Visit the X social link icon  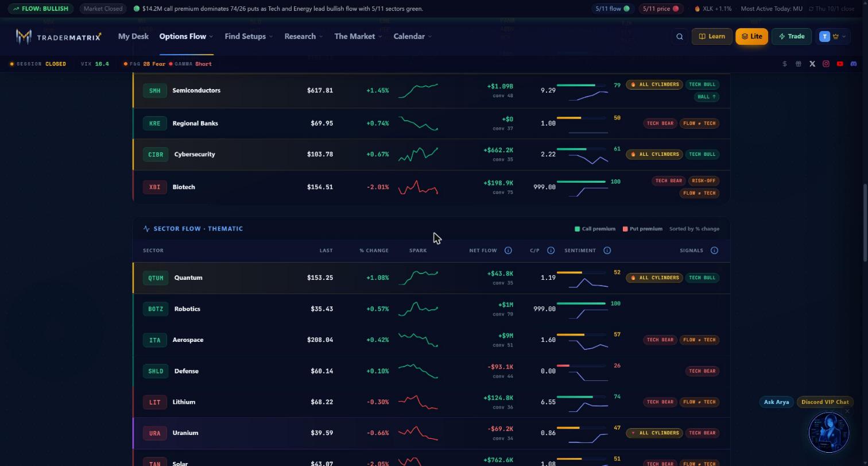[x=812, y=64]
